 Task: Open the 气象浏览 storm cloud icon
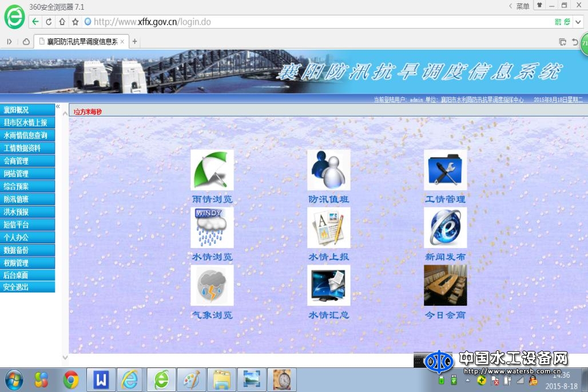(x=212, y=285)
